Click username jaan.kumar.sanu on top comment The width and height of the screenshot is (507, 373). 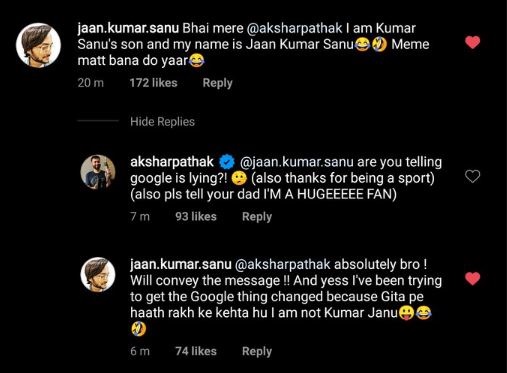[128, 29]
